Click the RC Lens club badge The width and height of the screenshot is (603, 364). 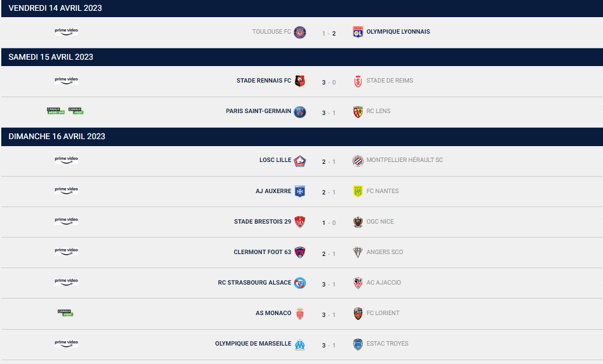pos(358,111)
